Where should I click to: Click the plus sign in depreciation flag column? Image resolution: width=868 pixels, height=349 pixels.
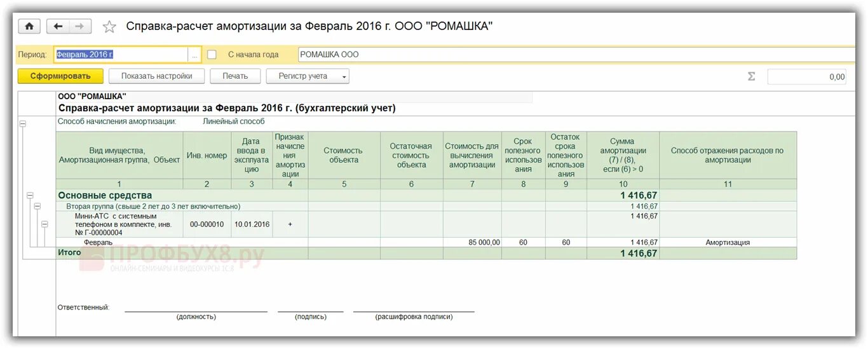(290, 224)
